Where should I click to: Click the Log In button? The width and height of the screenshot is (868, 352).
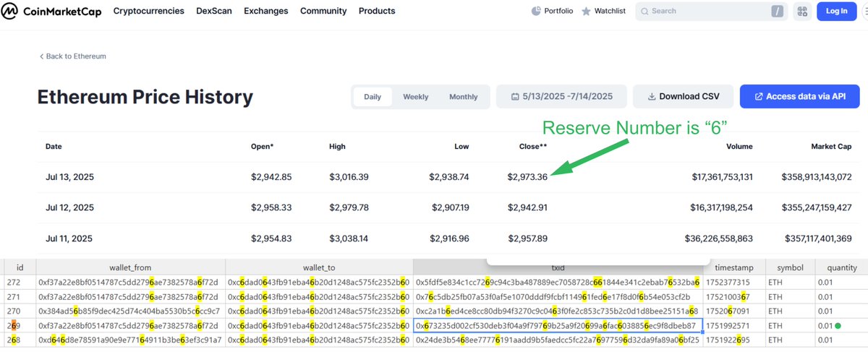[836, 11]
